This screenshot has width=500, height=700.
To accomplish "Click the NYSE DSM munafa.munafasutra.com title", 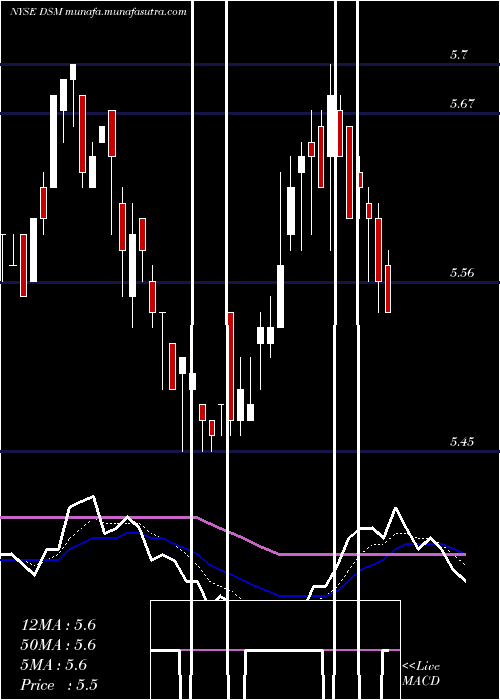I will [x=98, y=12].
